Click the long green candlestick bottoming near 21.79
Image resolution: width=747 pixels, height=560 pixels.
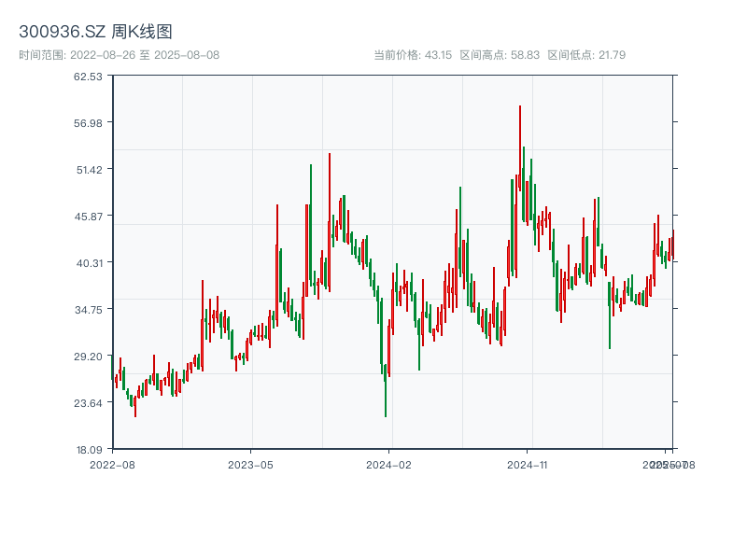386,390
